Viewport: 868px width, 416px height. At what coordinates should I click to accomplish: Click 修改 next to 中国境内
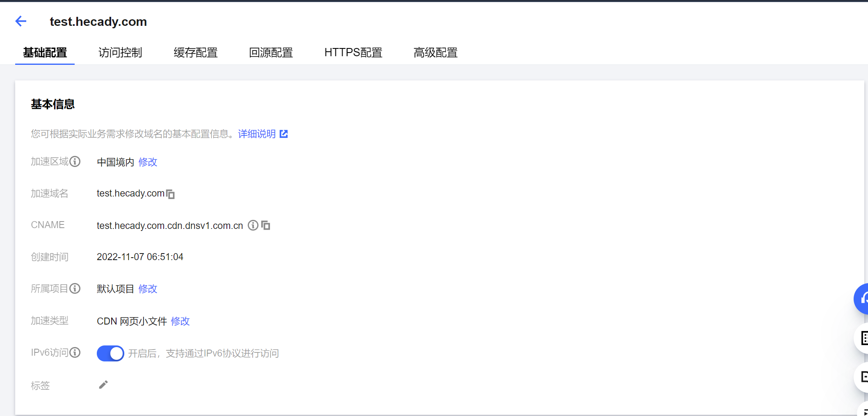(x=148, y=162)
